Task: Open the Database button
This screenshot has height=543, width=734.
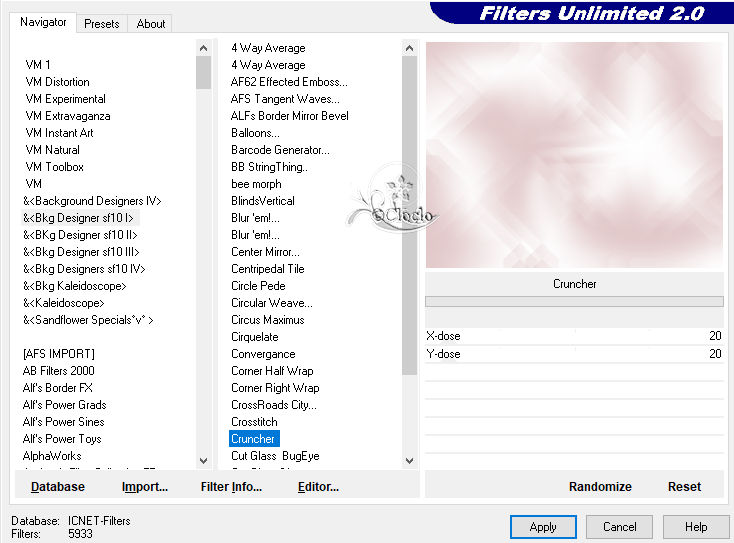Action: click(58, 487)
